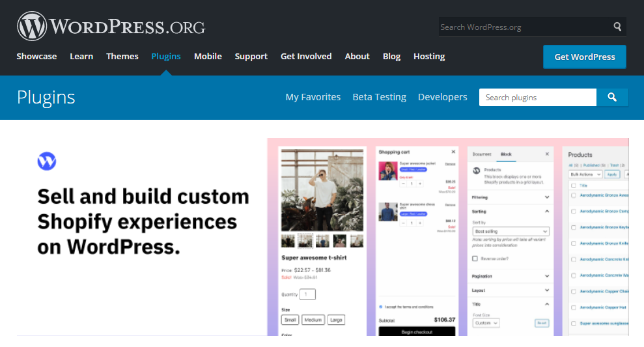Image resolution: width=644 pixels, height=347 pixels.
Task: Click the Products block icon in banner
Action: point(477,171)
